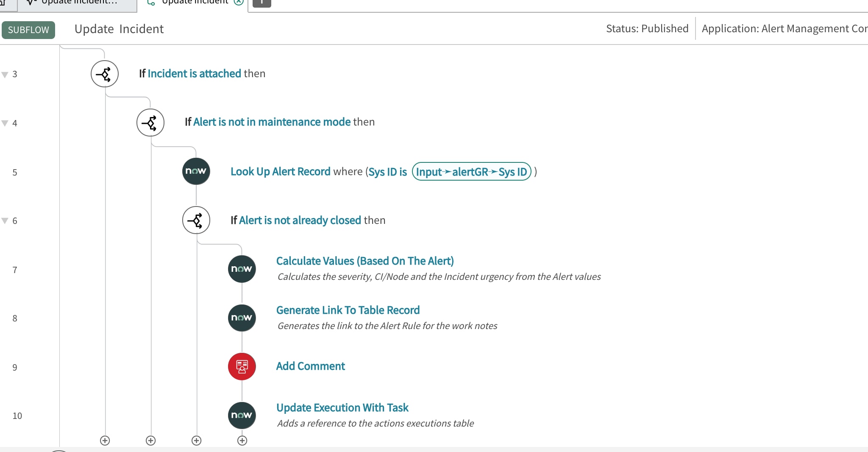Open the "Incident is attached" condition
Screen dimensions: 868x452
[194, 74]
